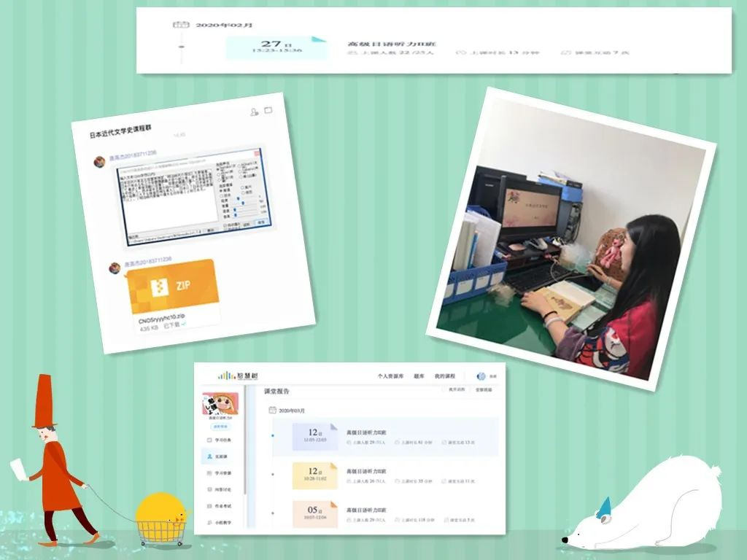Open 作业考试 in the left sidebar
The image size is (747, 560).
click(222, 507)
